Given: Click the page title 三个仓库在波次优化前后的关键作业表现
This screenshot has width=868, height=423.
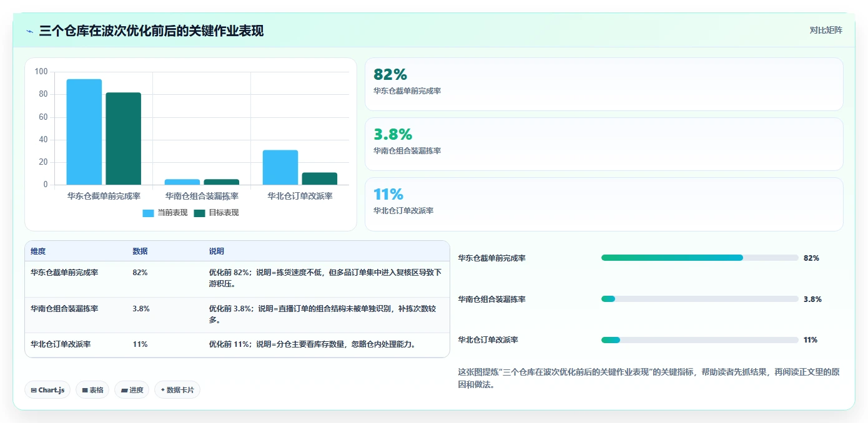Looking at the screenshot, I should (151, 31).
